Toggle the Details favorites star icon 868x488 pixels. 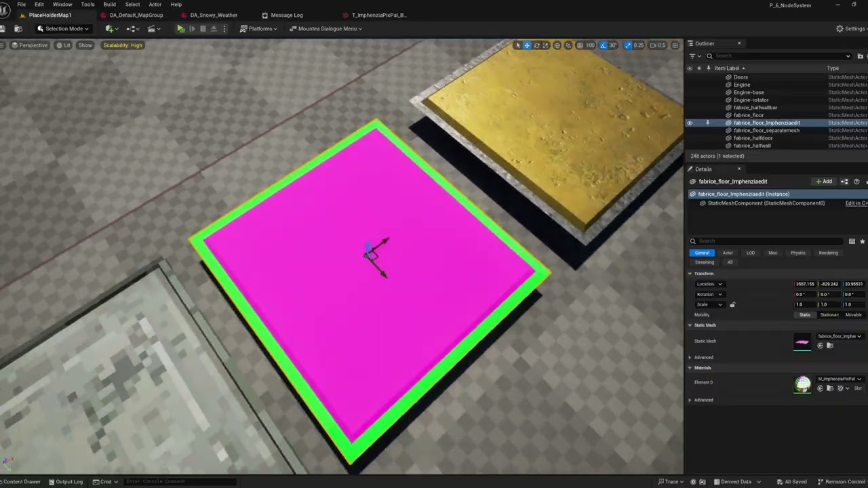point(863,241)
